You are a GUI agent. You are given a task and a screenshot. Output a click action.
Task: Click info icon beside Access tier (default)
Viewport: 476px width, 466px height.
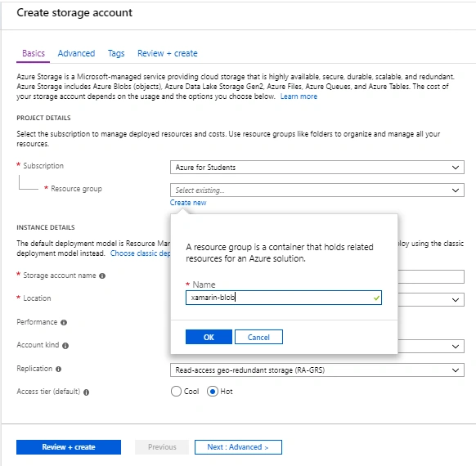click(86, 392)
